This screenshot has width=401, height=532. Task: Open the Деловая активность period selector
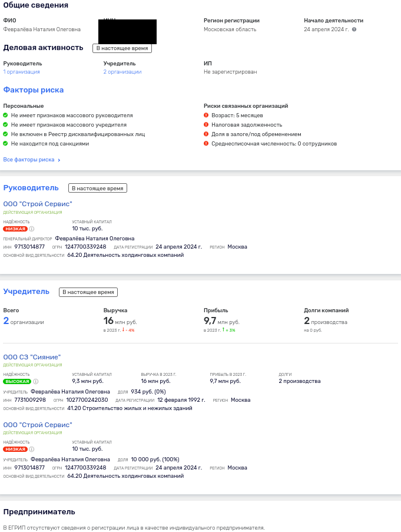[122, 48]
